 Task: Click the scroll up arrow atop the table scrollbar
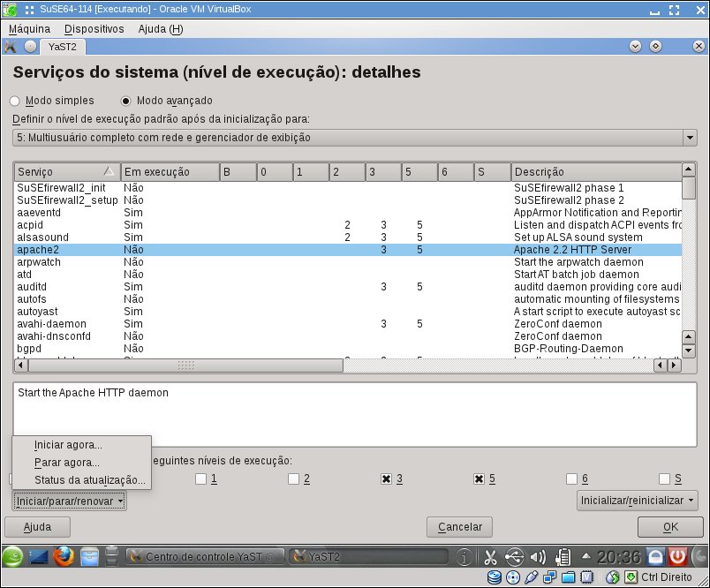[x=688, y=170]
